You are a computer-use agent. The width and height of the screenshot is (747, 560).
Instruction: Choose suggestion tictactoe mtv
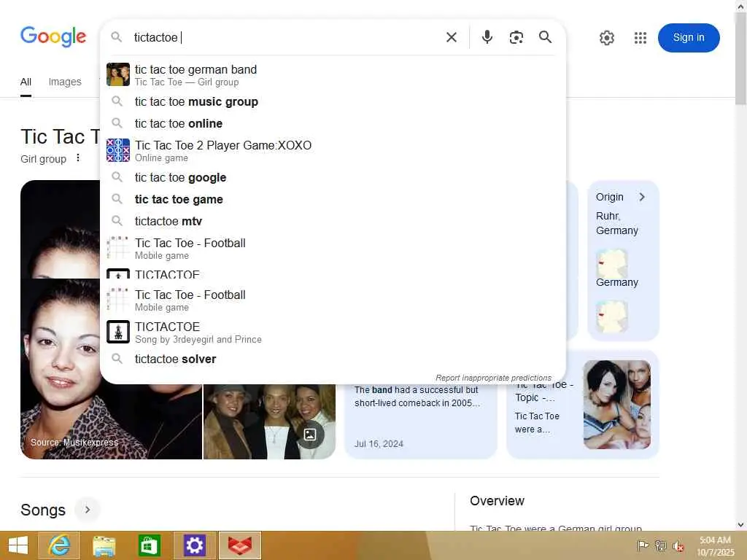pyautogui.click(x=333, y=221)
